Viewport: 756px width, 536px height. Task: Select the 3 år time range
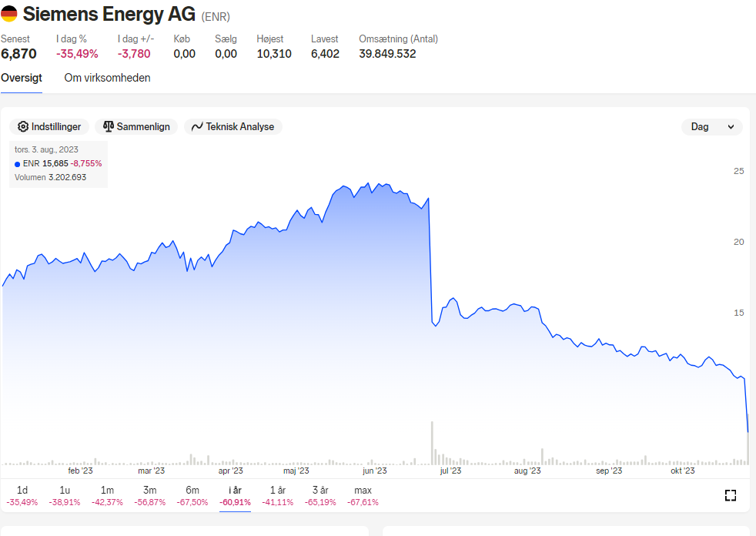click(x=320, y=496)
